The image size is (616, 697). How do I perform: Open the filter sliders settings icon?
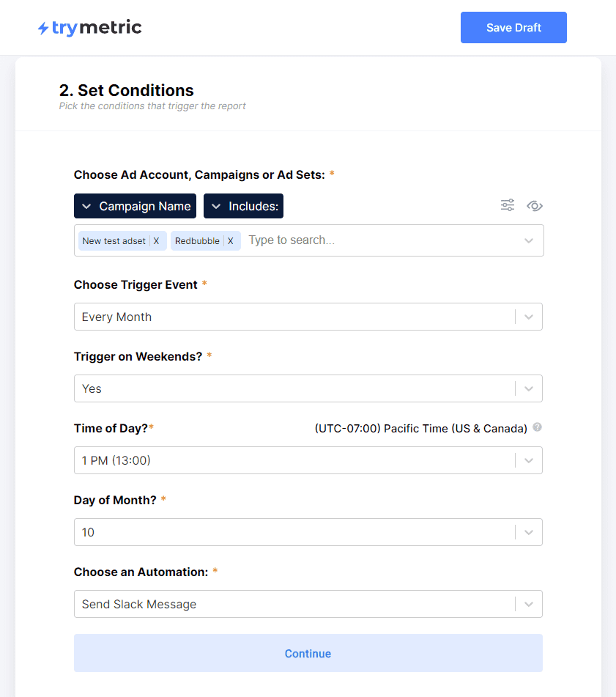[508, 205]
